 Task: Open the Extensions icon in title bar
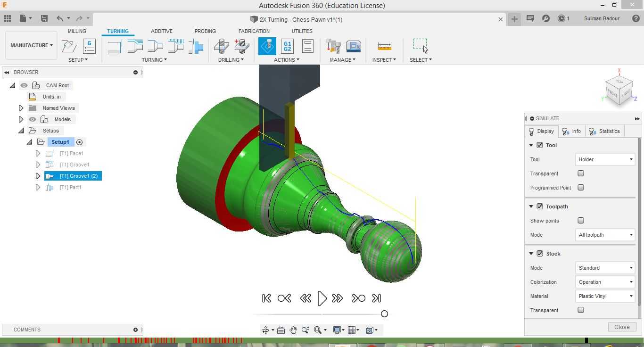(x=546, y=18)
